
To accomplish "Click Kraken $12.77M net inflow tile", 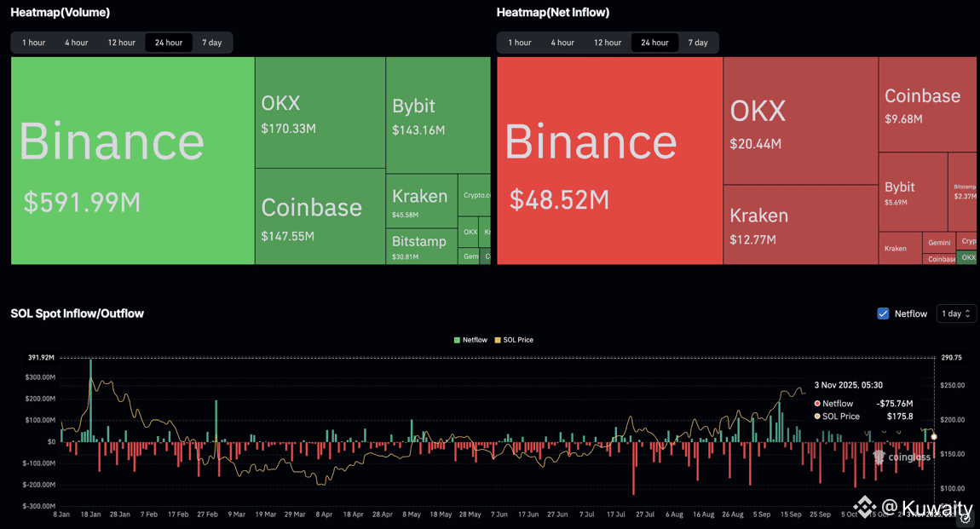I will point(800,225).
